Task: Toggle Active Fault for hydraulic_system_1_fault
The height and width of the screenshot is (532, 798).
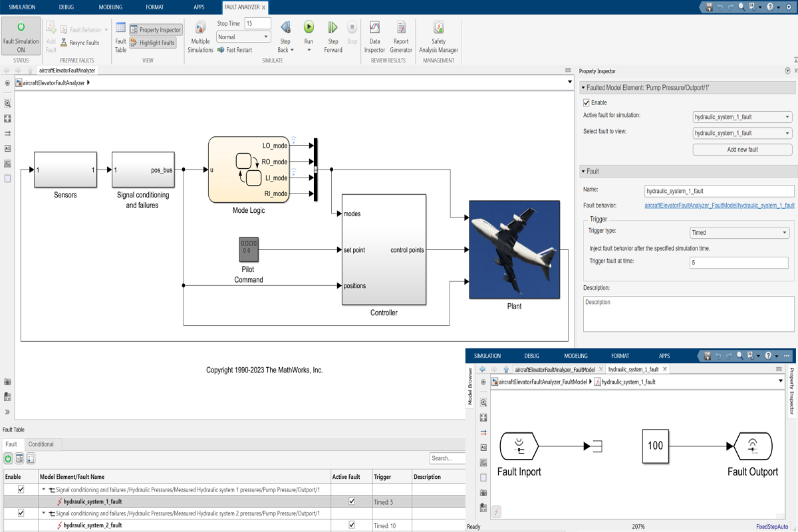Action: pos(351,501)
